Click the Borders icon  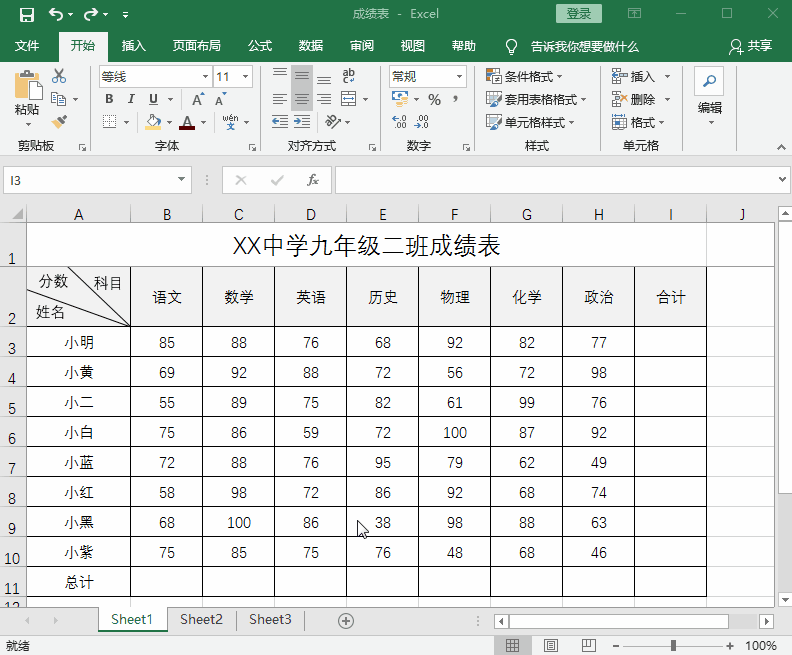click(109, 122)
